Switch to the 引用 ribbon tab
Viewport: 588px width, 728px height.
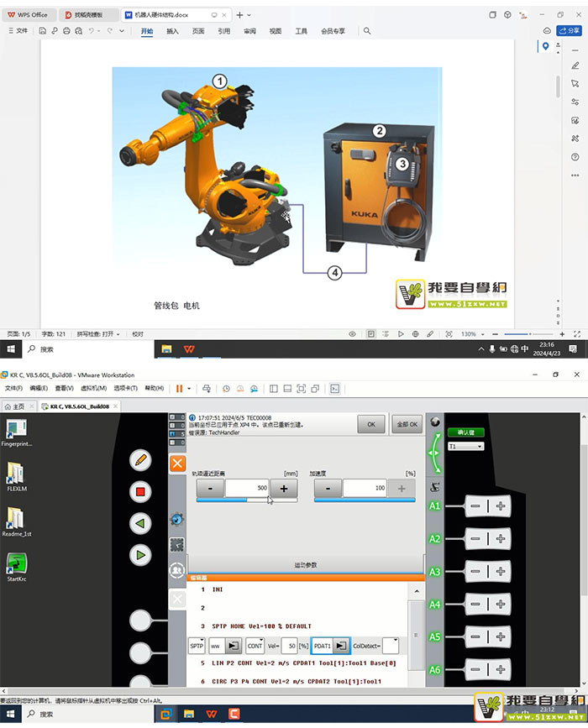(224, 30)
